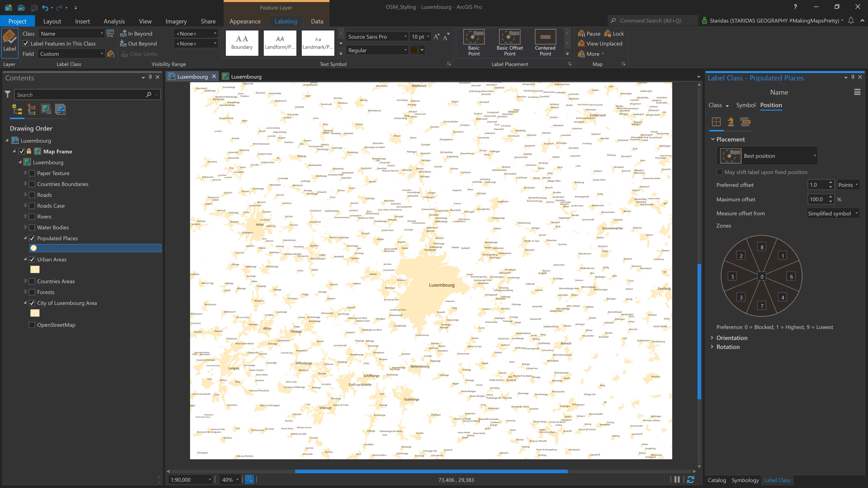The image size is (868, 488).
Task: Click the Label toggle button in the ribbon
Action: [x=10, y=41]
